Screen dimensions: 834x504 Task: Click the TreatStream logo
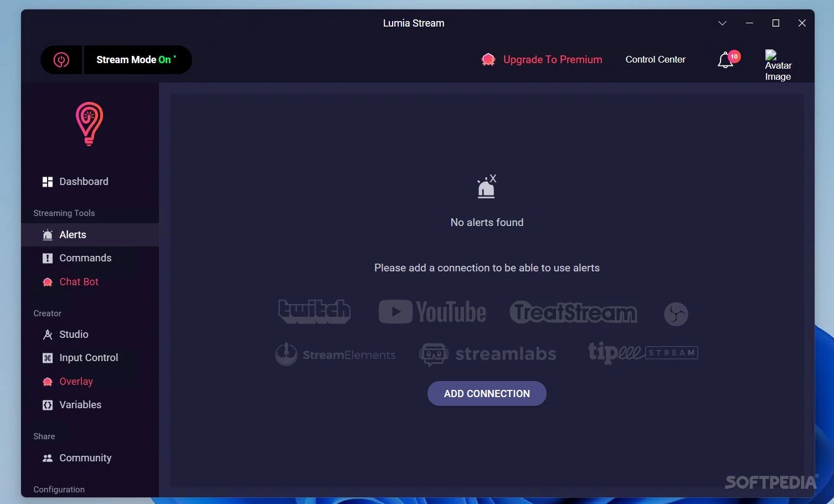click(573, 312)
